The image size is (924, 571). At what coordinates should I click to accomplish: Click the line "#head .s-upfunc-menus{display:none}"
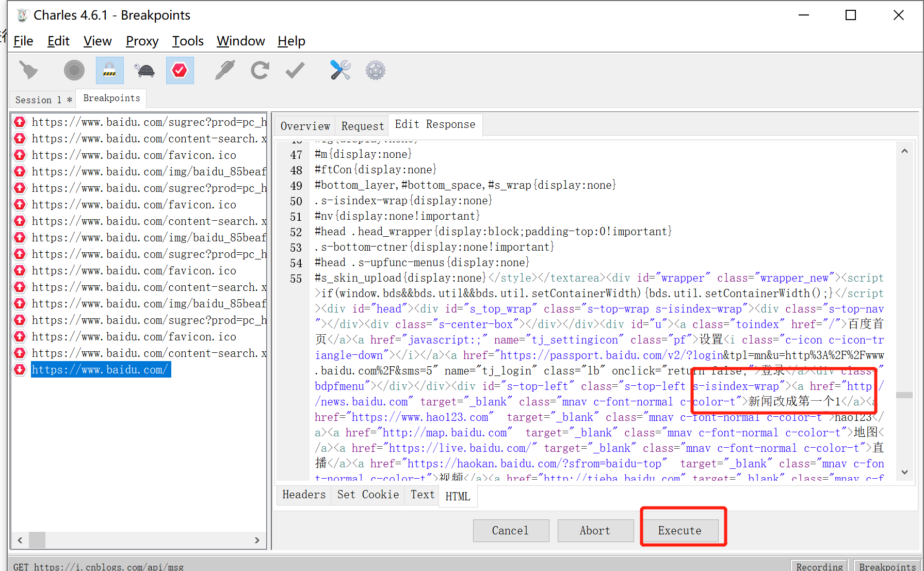[422, 262]
